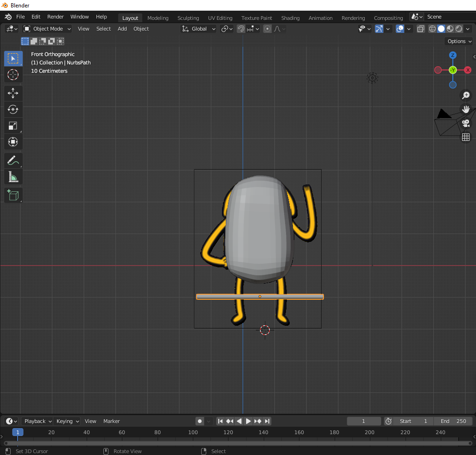Open the timeline Marker menu
The image size is (476, 455).
click(x=111, y=421)
